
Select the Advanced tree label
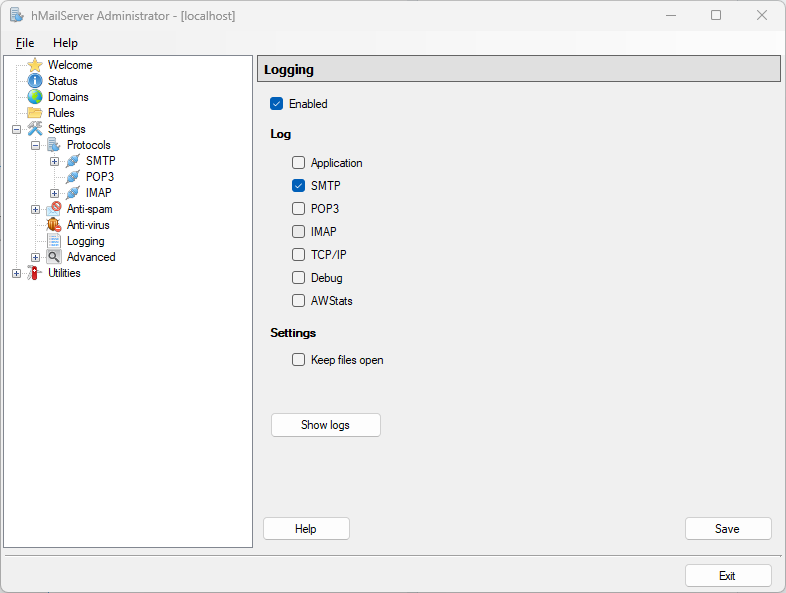(x=91, y=257)
